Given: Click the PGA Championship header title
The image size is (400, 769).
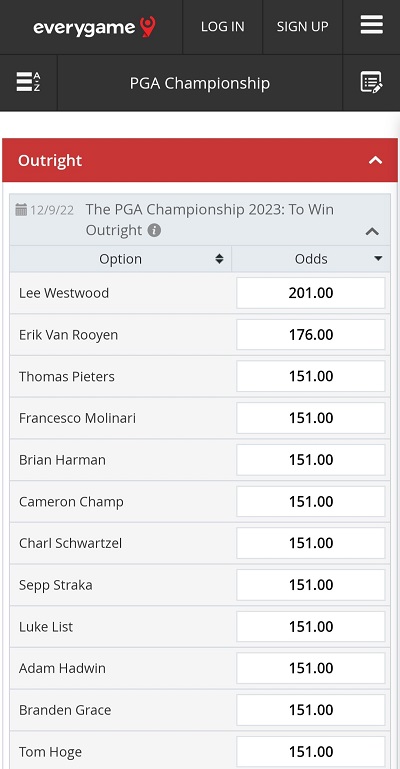Looking at the screenshot, I should click(x=200, y=83).
